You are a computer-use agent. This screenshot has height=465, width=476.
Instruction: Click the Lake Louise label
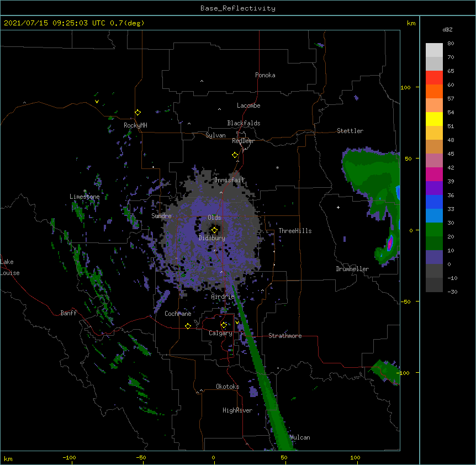[x=10, y=267]
